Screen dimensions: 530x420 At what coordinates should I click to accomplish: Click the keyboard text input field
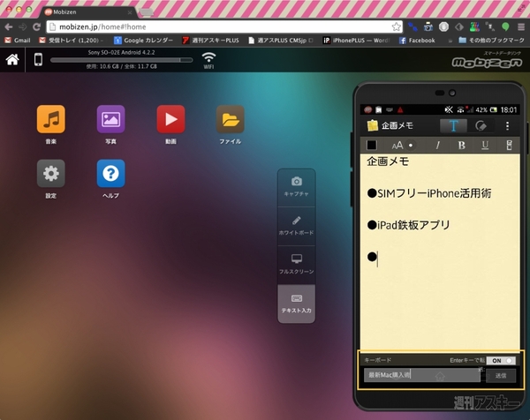tap(422, 375)
